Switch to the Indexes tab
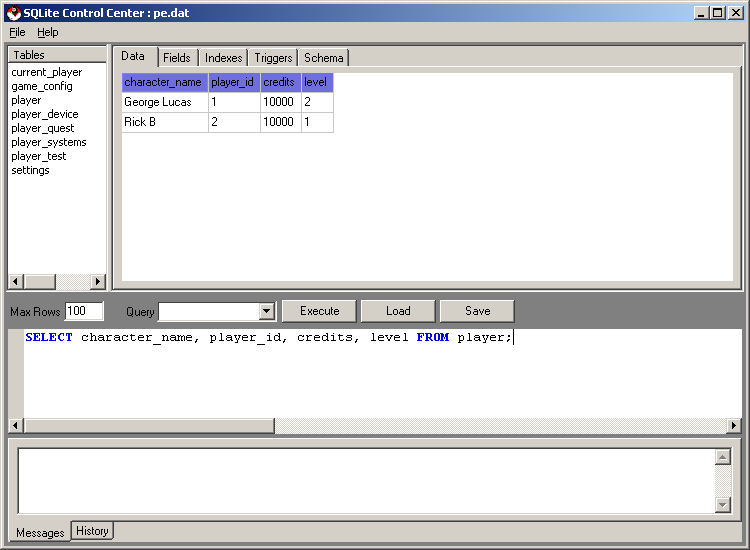This screenshot has width=750, height=550. click(x=224, y=58)
